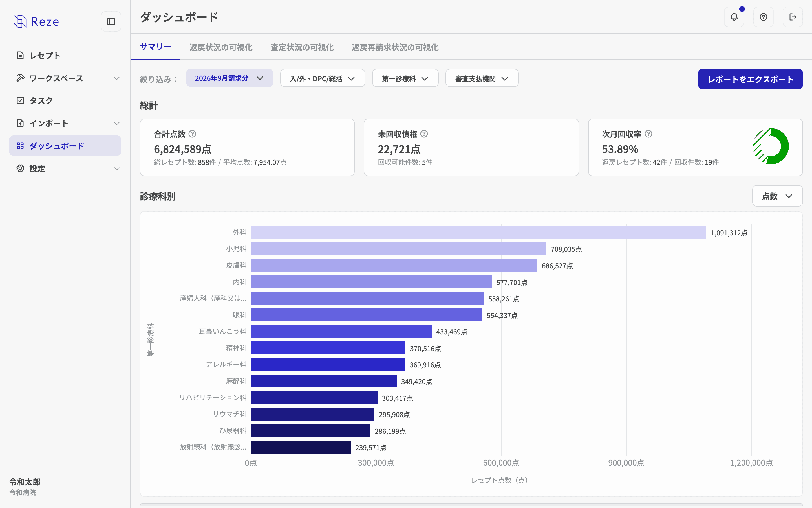Click レポートをエクスポート button

tap(750, 79)
